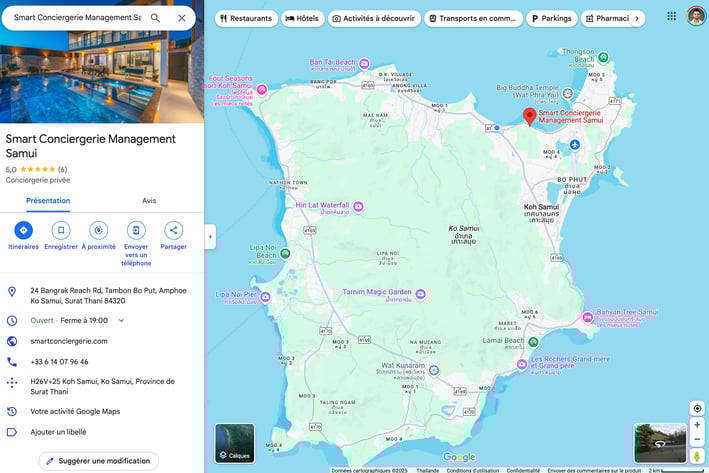Open smartconciergerie.com website link
The image size is (709, 473).
click(x=69, y=341)
